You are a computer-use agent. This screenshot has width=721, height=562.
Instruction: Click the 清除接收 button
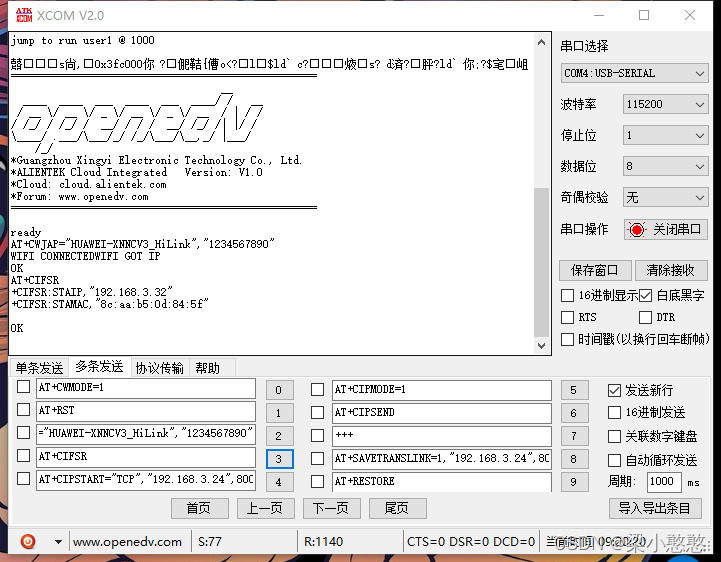(x=670, y=270)
